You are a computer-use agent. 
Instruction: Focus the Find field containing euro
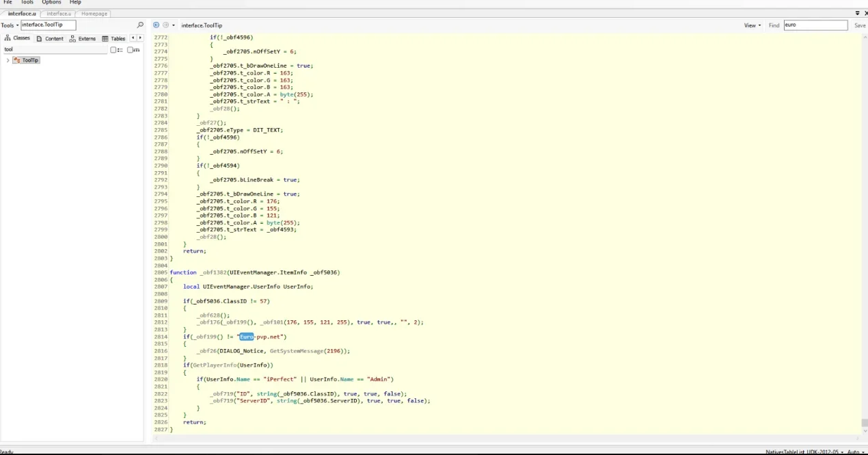click(815, 25)
